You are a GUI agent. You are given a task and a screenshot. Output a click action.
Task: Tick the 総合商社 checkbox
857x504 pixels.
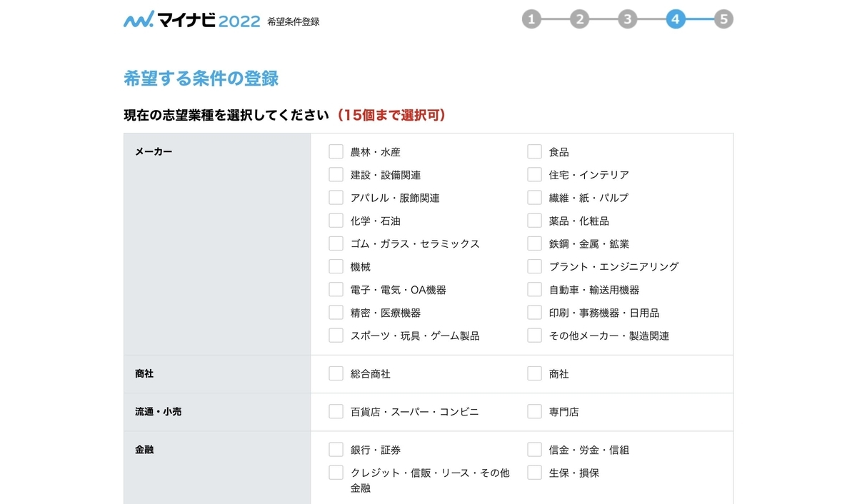(x=336, y=373)
